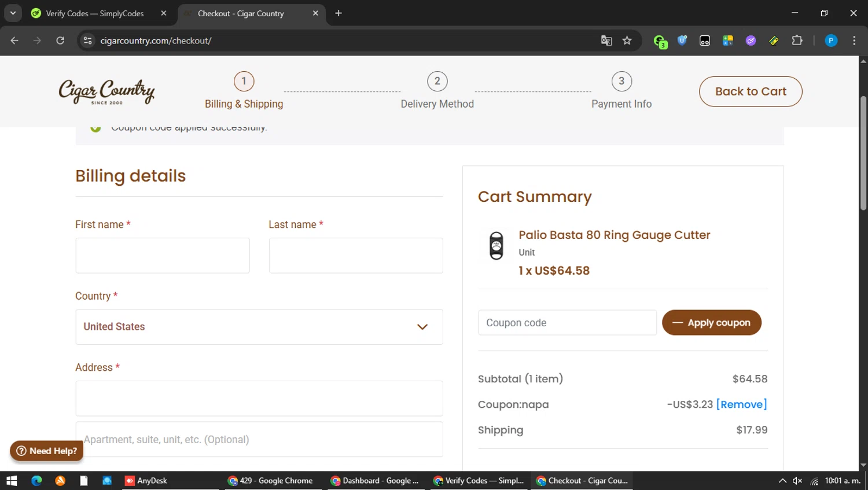Click the page vertical scrollbar thumb
Screen dimensions: 868x490
tap(863, 153)
